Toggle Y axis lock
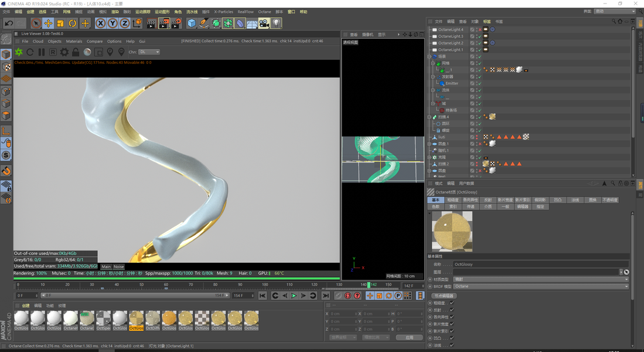This screenshot has height=352, width=644. pos(113,23)
